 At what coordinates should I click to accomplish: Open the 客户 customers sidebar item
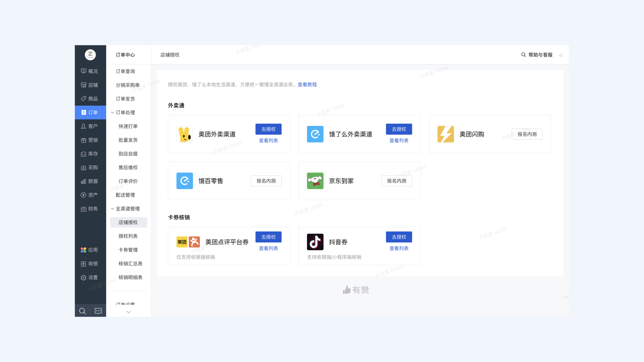90,126
